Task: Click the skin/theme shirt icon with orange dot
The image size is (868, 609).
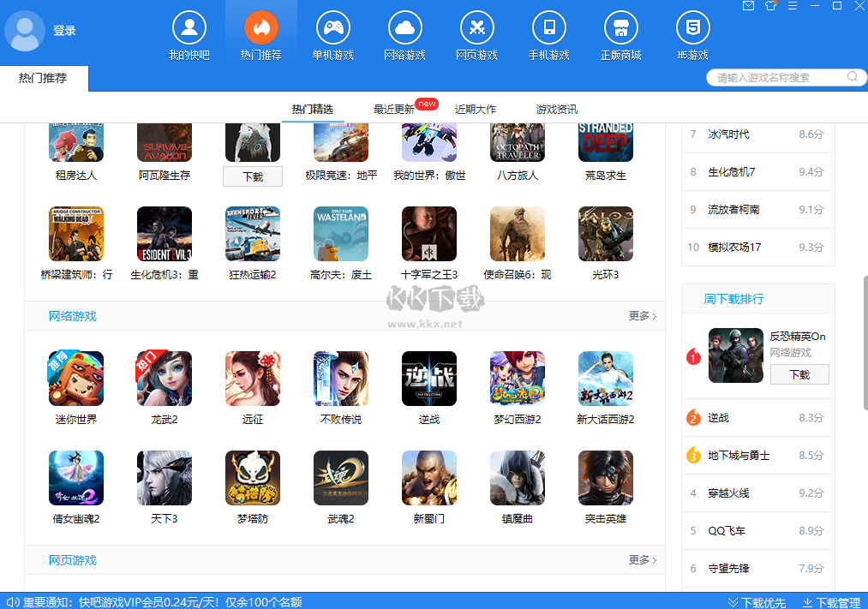Action: [x=769, y=6]
